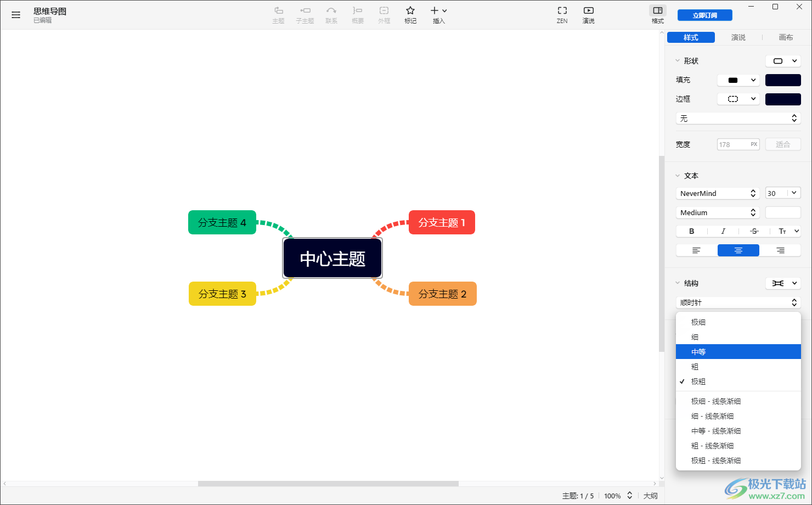
Task: Enter ZEN fullscreen mode
Action: pos(562,15)
